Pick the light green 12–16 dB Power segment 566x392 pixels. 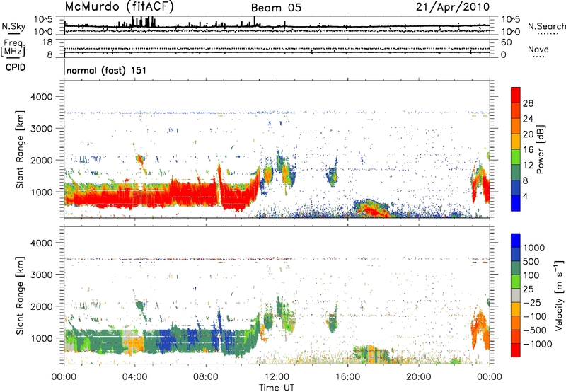[516, 157]
